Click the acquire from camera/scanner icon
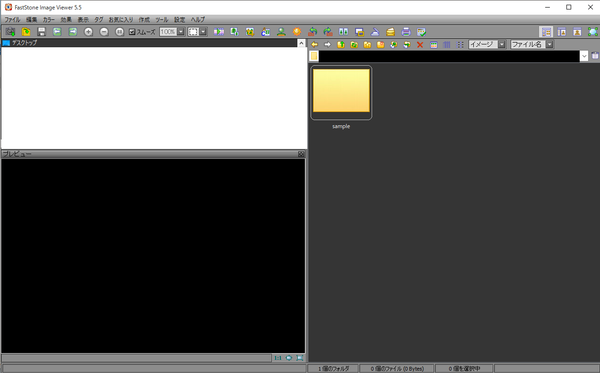600x373 pixels. pyautogui.click(x=10, y=32)
